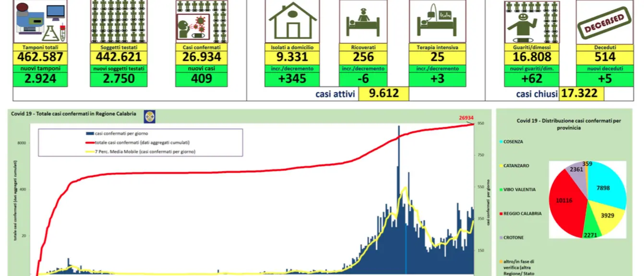Select the '7 Perc. Media Mobile' legend entry

coord(141,151)
